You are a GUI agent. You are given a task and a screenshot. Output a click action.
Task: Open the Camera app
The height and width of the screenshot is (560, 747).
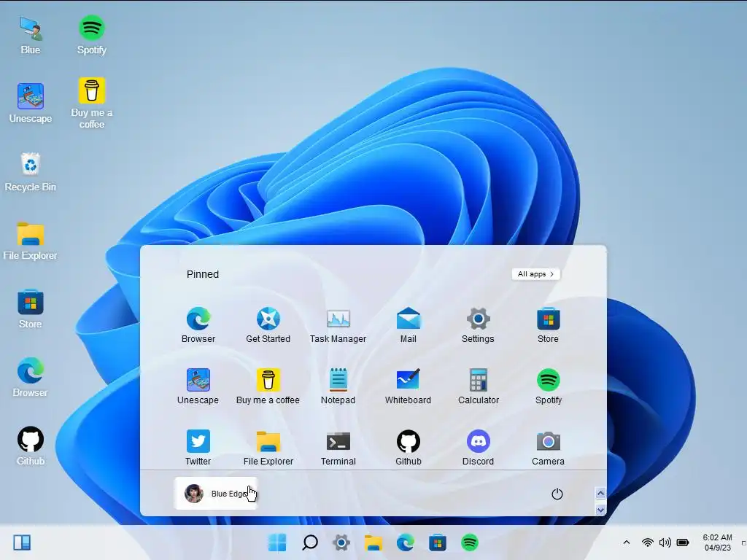click(548, 447)
